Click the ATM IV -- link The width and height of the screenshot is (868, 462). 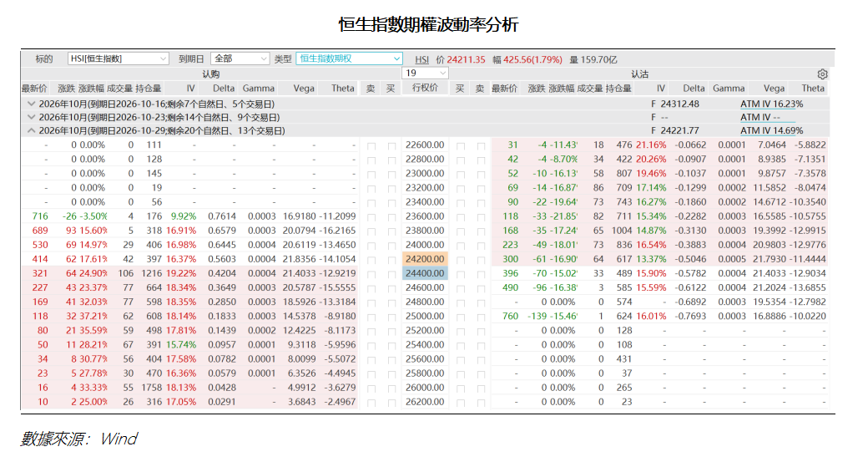(x=760, y=117)
